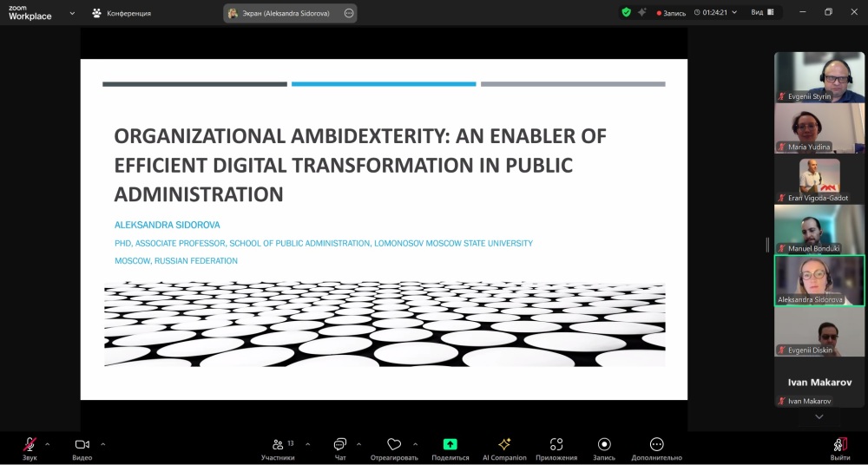Image resolution: width=868 pixels, height=465 pixels.
Task: Select Eran Vigoda-Gadot video thumbnail
Action: click(819, 180)
